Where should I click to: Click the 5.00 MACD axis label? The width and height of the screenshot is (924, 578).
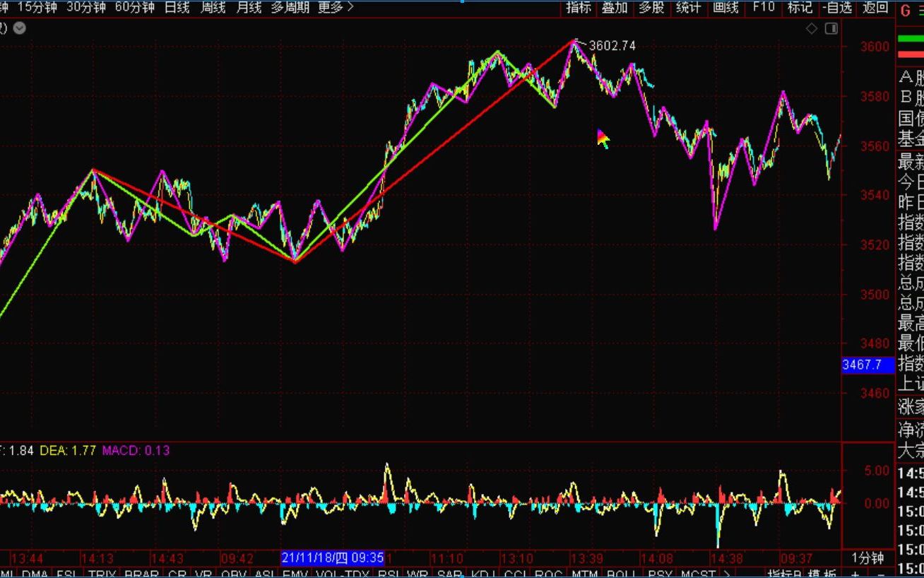pos(876,471)
